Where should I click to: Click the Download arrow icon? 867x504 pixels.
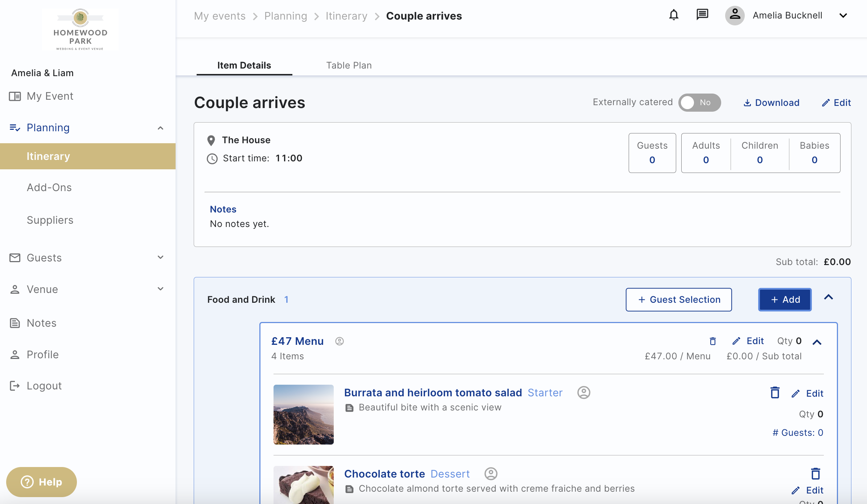[x=747, y=103]
